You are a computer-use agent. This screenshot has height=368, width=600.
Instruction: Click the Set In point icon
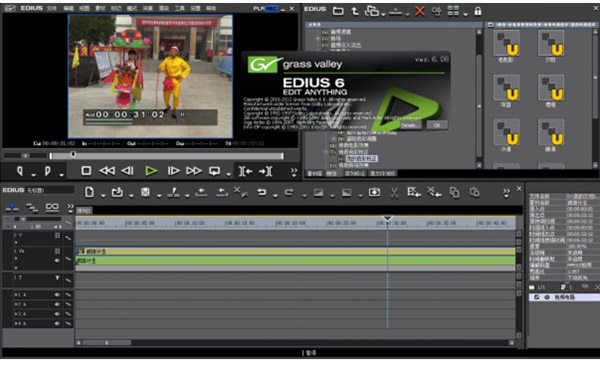pos(20,171)
